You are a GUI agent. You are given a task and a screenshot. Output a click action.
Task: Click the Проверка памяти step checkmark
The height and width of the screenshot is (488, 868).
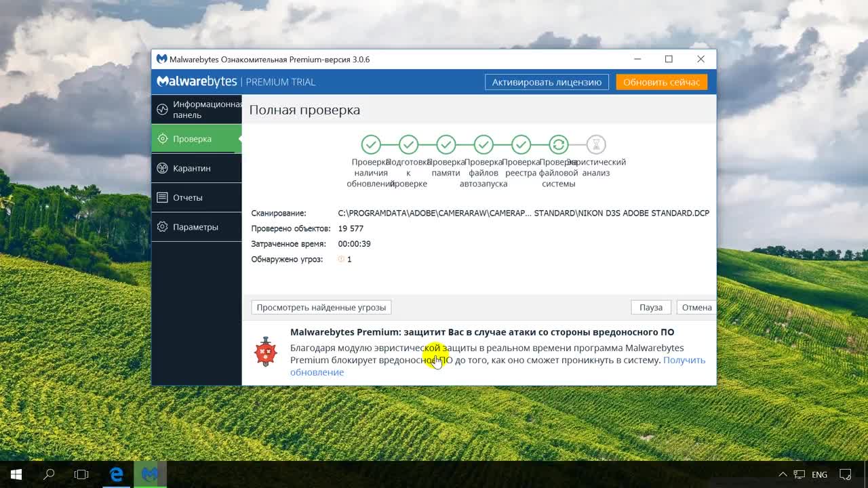point(446,144)
